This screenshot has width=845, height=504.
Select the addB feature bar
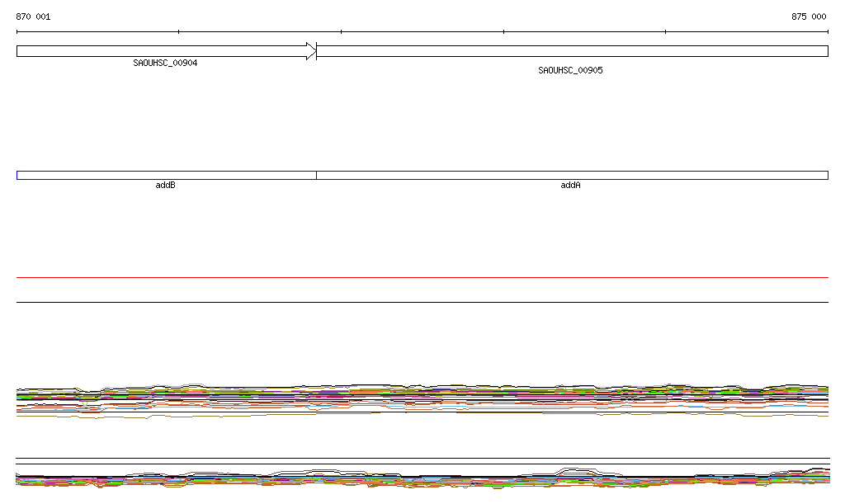pyautogui.click(x=166, y=175)
